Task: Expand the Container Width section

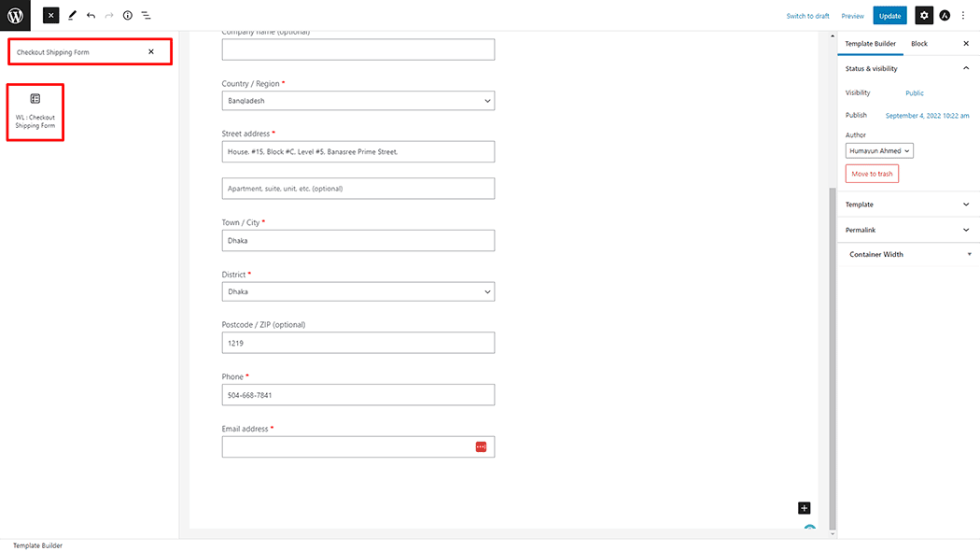Action: [907, 254]
